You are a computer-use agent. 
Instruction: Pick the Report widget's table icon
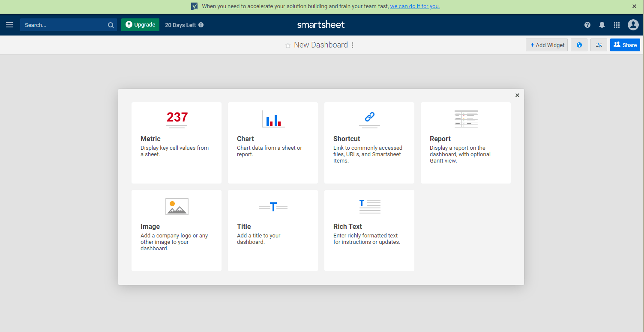[466, 119]
